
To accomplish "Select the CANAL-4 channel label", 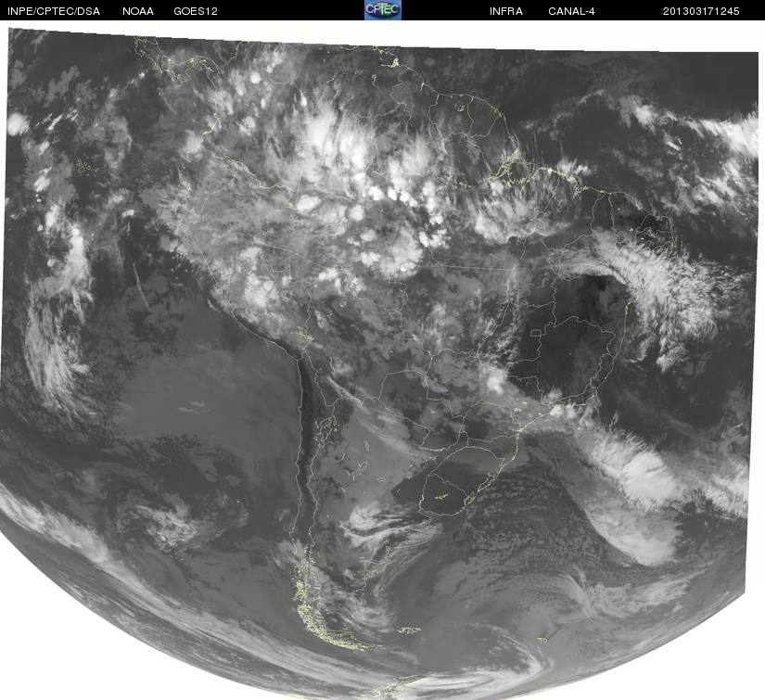I will click(x=571, y=11).
